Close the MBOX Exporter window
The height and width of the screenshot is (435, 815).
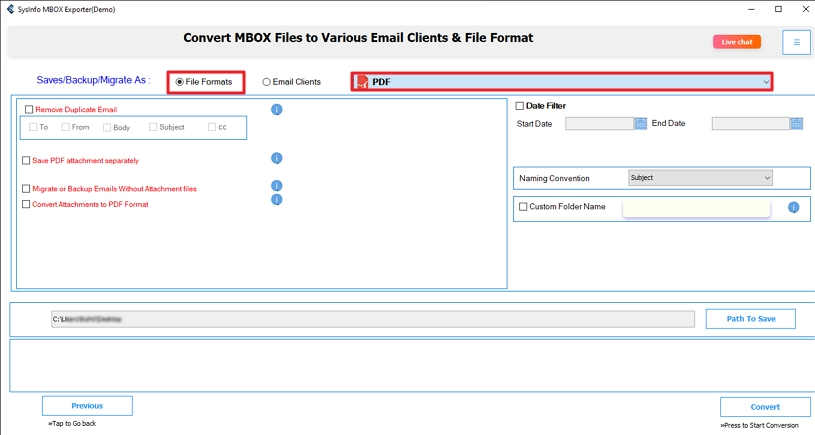pyautogui.click(x=805, y=9)
